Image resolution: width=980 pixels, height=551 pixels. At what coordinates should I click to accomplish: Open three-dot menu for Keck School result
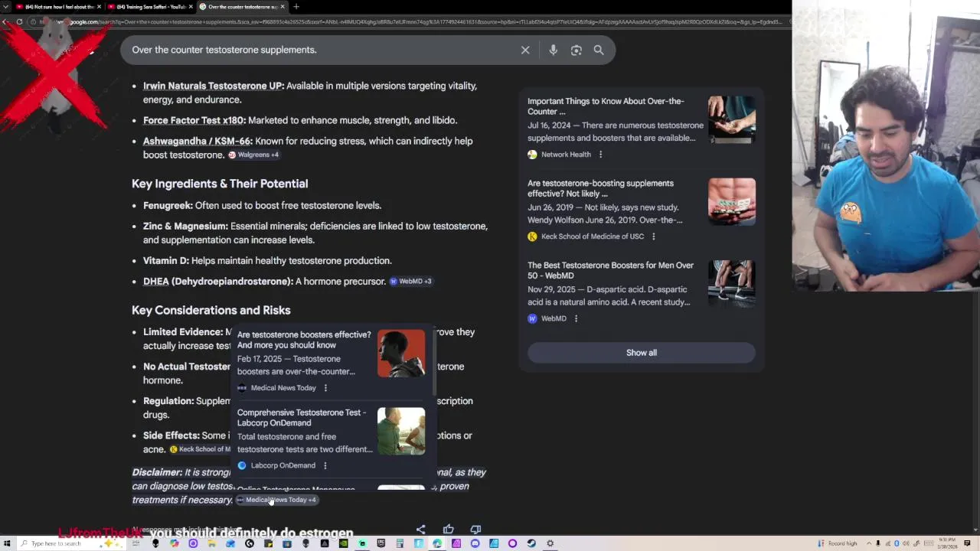coord(653,236)
